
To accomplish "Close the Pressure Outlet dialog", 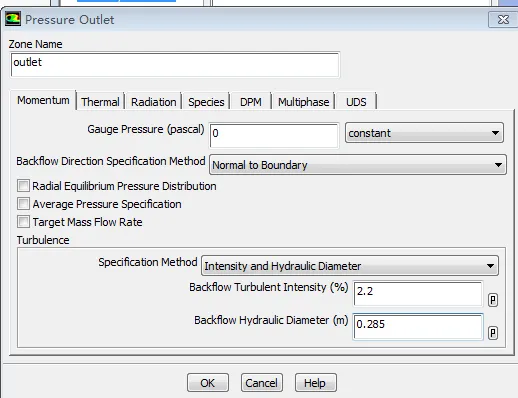I will pos(503,20).
